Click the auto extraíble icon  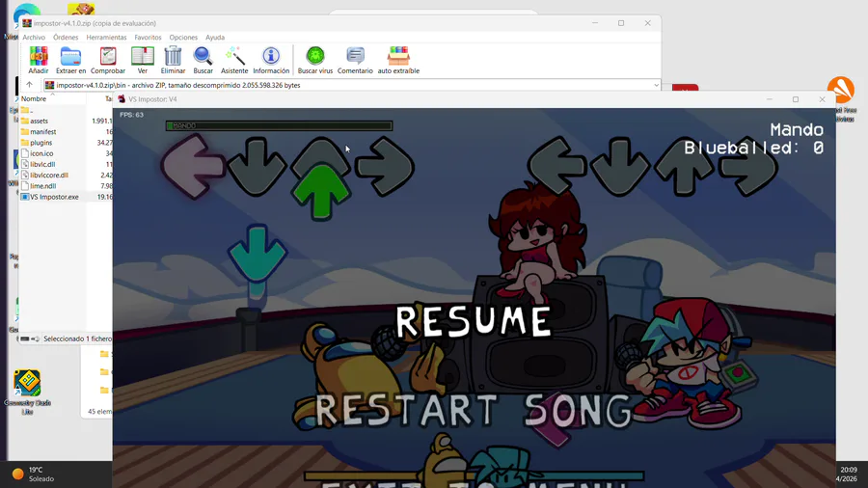[x=398, y=60]
